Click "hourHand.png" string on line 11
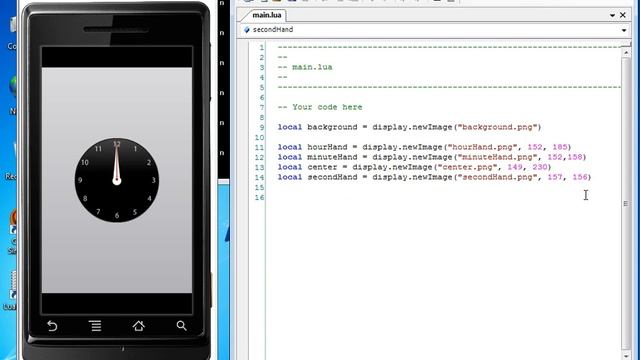 pyautogui.click(x=482, y=147)
